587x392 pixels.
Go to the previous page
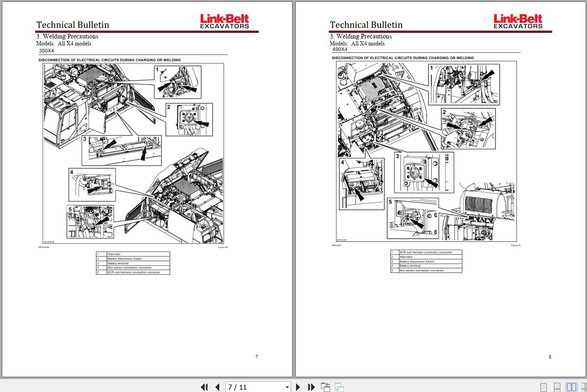point(217,387)
